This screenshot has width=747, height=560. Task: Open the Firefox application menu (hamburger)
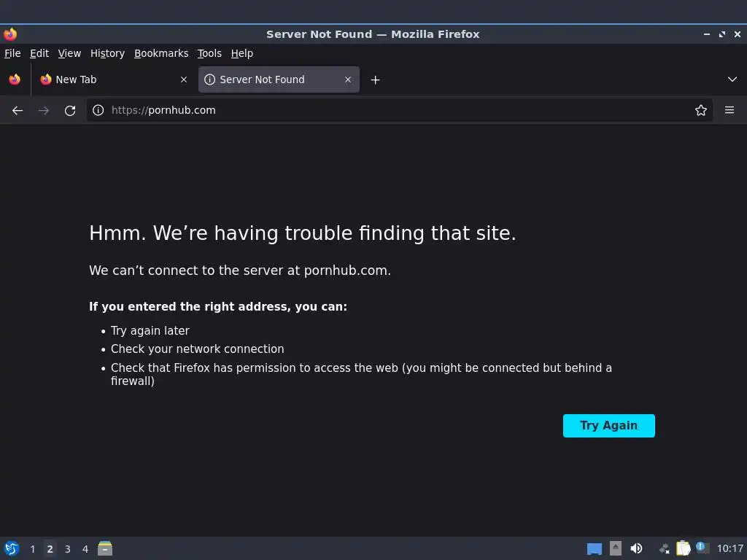tap(729, 111)
